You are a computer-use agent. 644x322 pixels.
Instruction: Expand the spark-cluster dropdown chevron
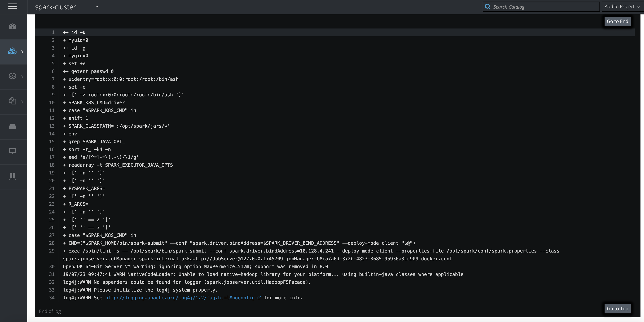coord(97,7)
